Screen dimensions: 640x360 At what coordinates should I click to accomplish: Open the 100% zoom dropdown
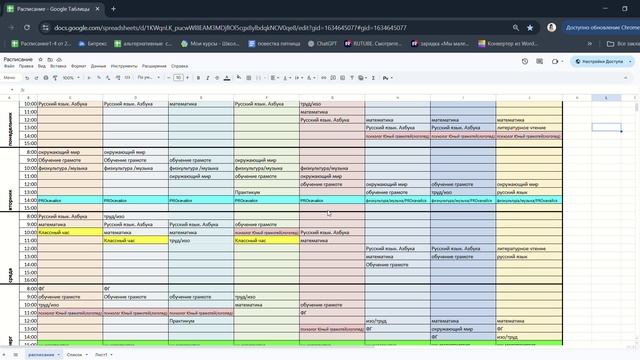coord(71,78)
